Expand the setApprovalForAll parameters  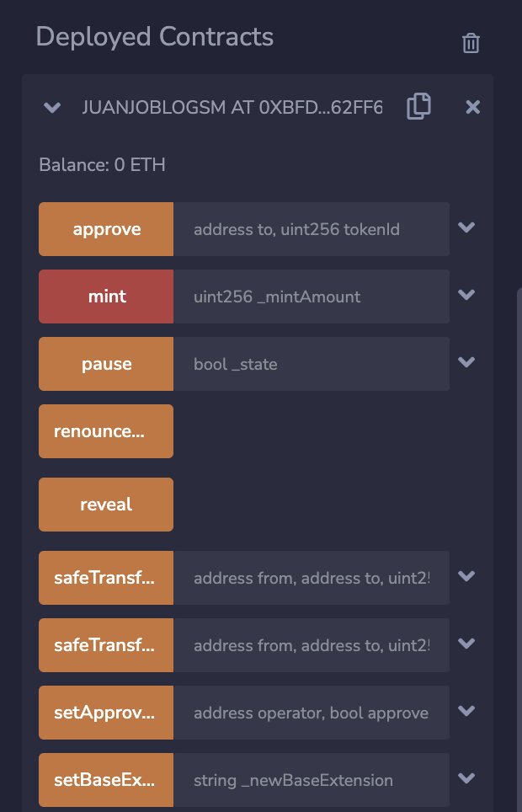(466, 711)
